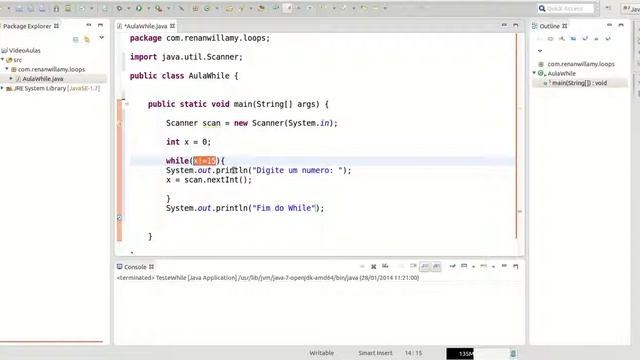Select main(String[]) method in Outline
640x360 pixels.
pos(579,83)
